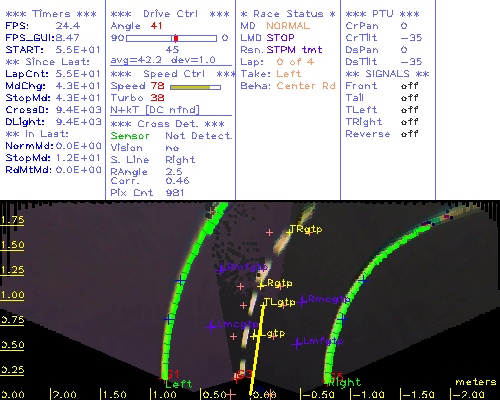Viewport: 500px width, 400px height.
Task: Click the Tail signal off value
Action: point(409,98)
